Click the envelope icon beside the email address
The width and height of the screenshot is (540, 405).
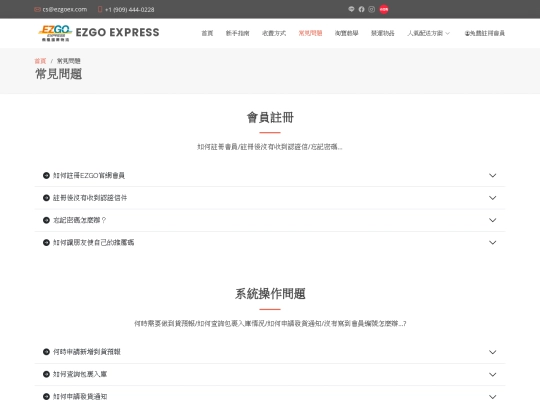point(37,9)
